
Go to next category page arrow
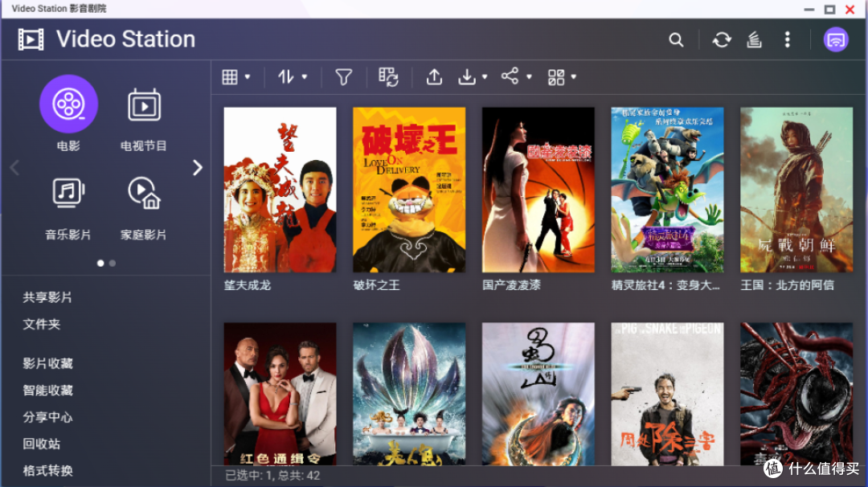point(198,168)
